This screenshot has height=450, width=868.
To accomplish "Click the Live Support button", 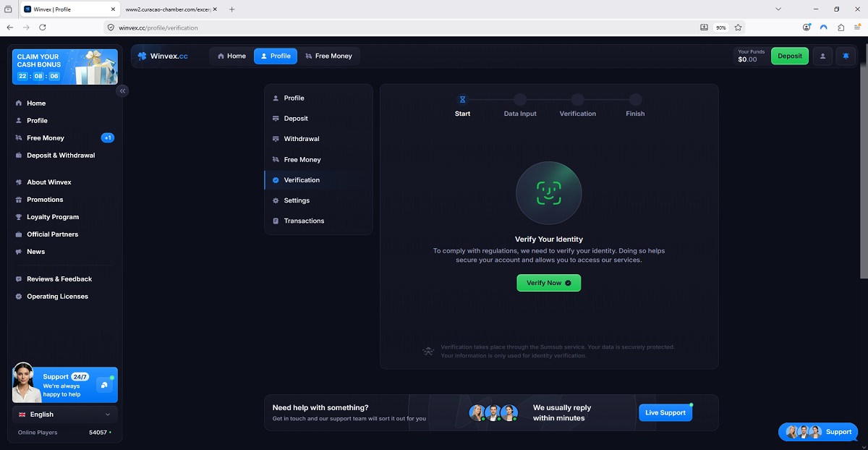I will click(665, 412).
